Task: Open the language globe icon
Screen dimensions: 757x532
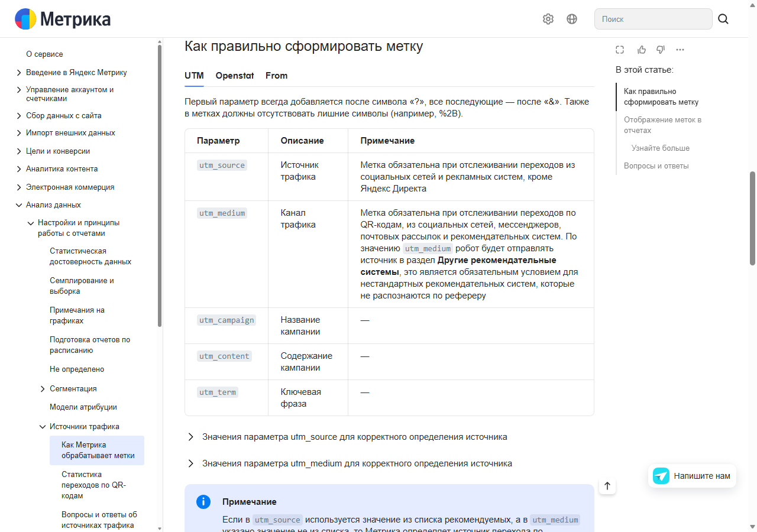Action: pyautogui.click(x=572, y=19)
